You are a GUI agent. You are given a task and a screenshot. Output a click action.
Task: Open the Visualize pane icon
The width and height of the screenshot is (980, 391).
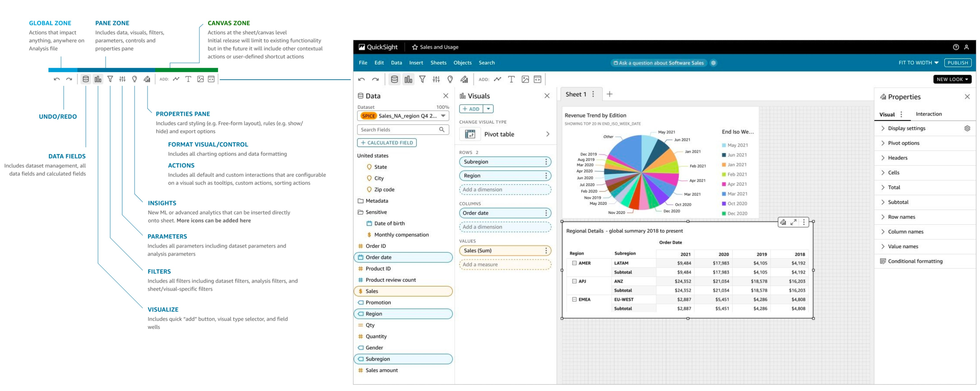point(408,79)
